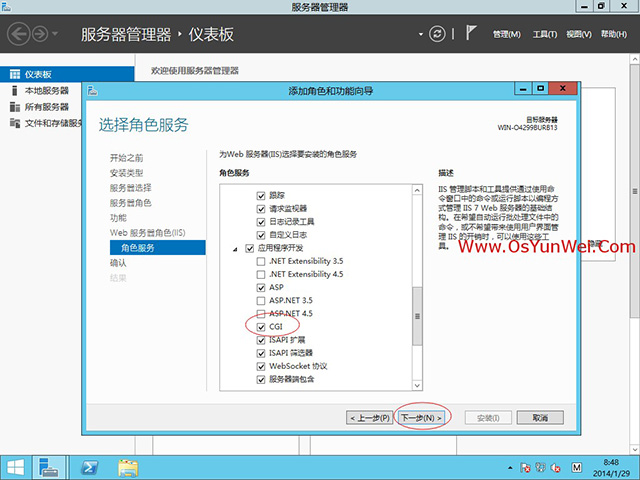Screen dimensions: 640x480
Task: Click the volume tray icon
Action: pos(556,468)
